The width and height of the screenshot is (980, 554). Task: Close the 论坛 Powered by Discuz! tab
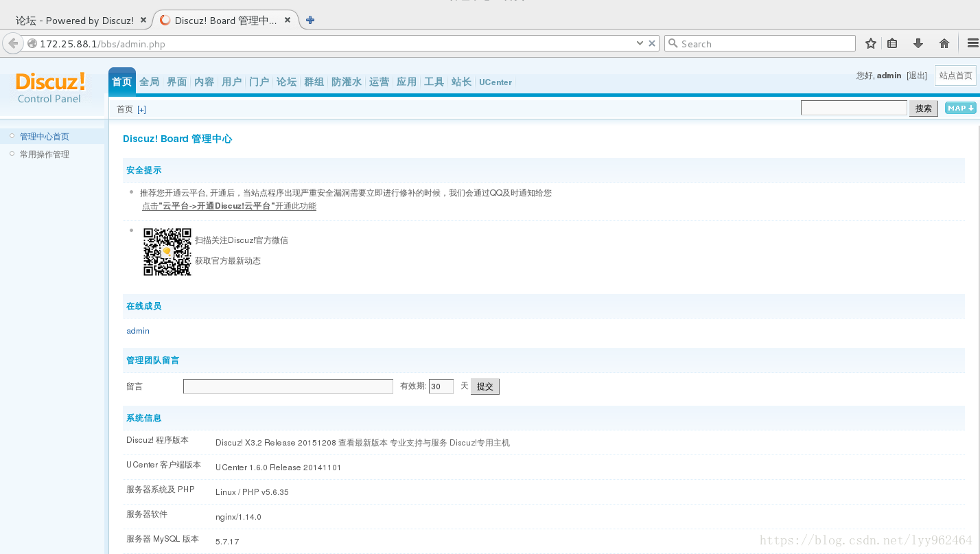143,20
